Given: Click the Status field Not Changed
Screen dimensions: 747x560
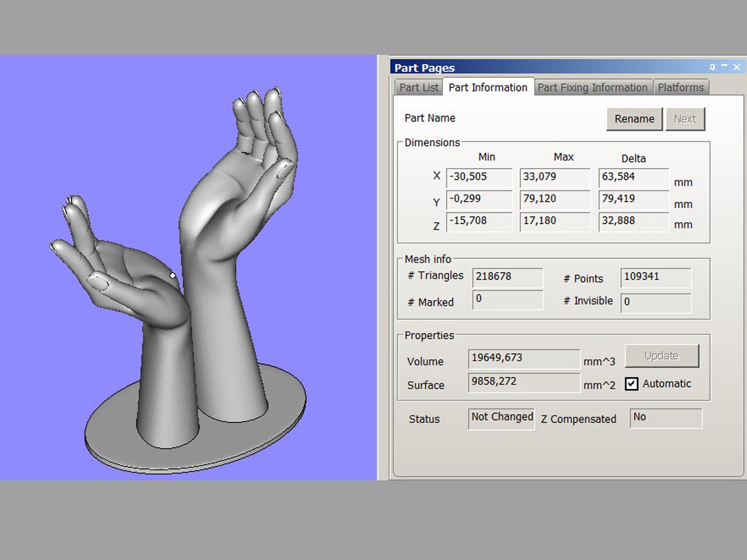Looking at the screenshot, I should [x=501, y=419].
